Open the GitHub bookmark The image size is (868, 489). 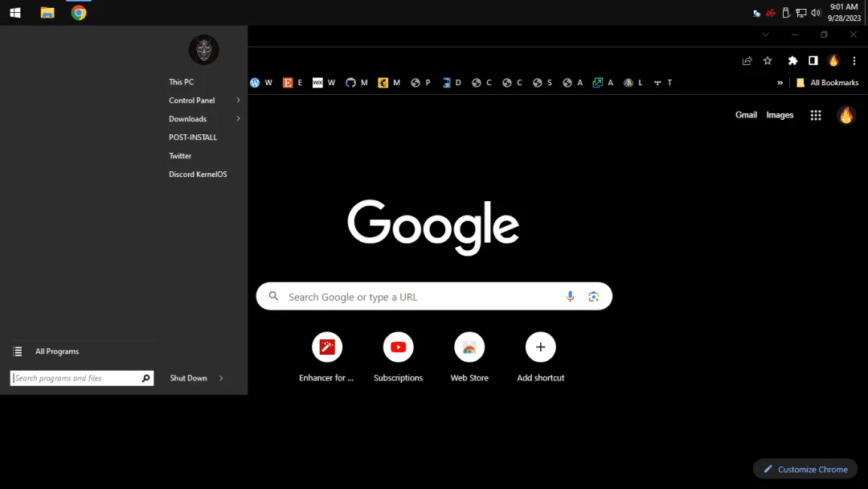pyautogui.click(x=357, y=83)
